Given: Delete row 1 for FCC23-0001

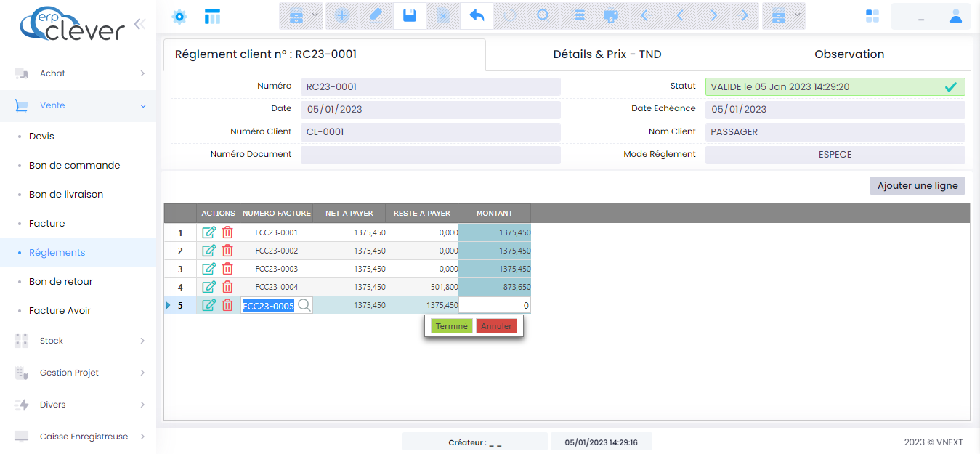Looking at the screenshot, I should pyautogui.click(x=227, y=232).
